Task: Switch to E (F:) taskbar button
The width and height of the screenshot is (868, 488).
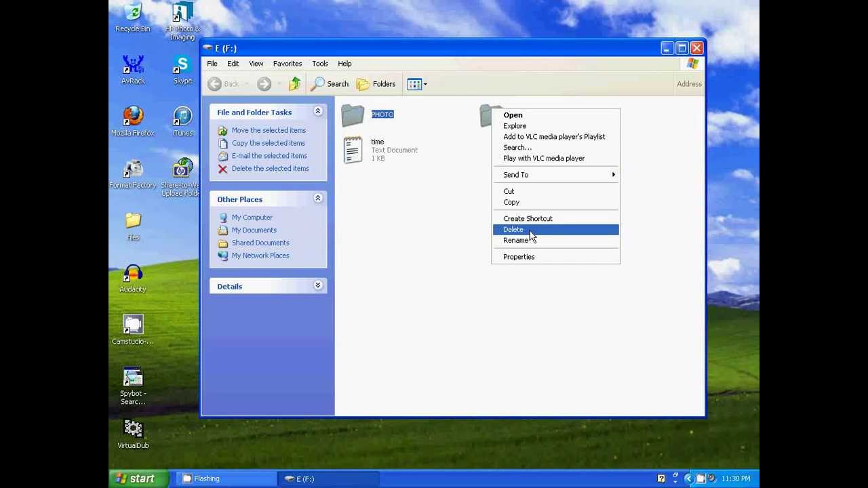Action: [328, 479]
